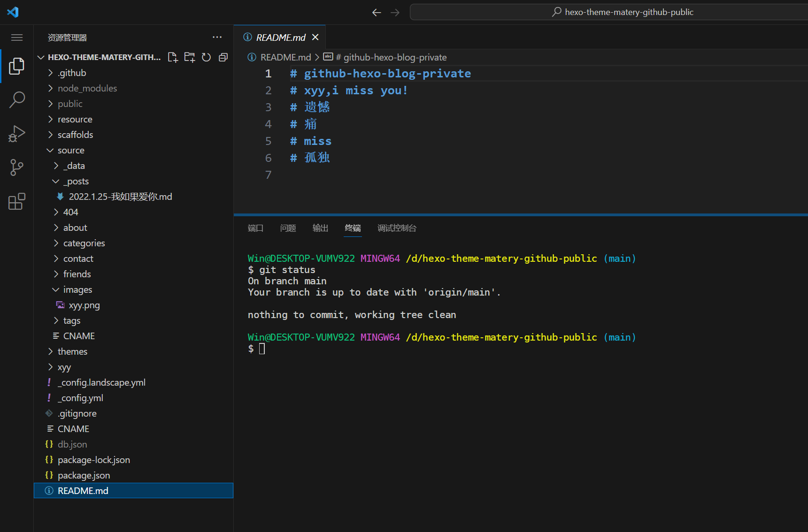Open _config.landscape.yml file
The height and width of the screenshot is (532, 808).
pyautogui.click(x=133, y=382)
